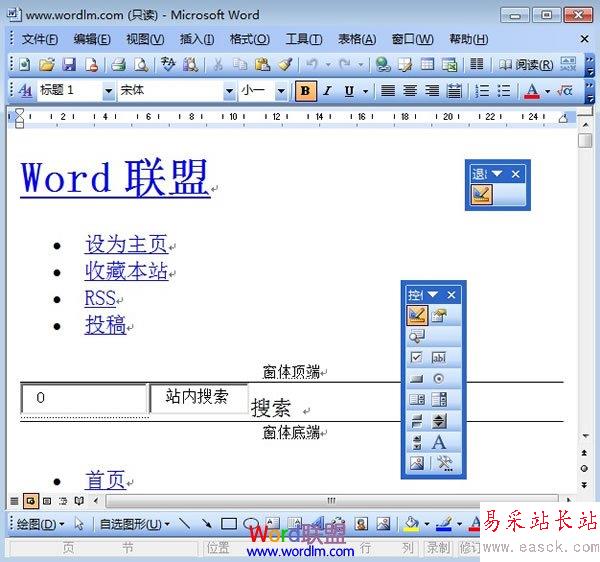Select Option Button control in toolbox
The width and height of the screenshot is (600, 562).
point(439,378)
